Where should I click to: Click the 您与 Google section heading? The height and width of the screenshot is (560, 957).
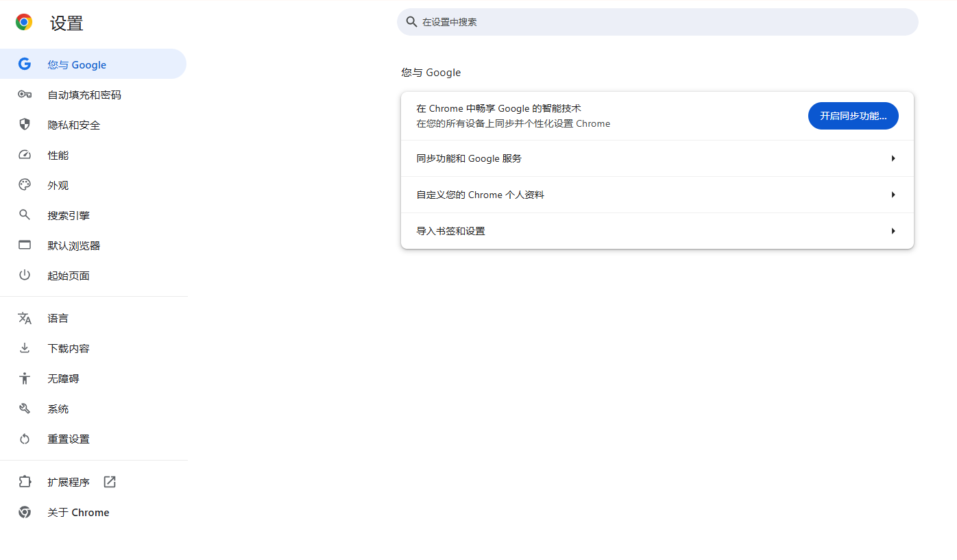point(431,73)
